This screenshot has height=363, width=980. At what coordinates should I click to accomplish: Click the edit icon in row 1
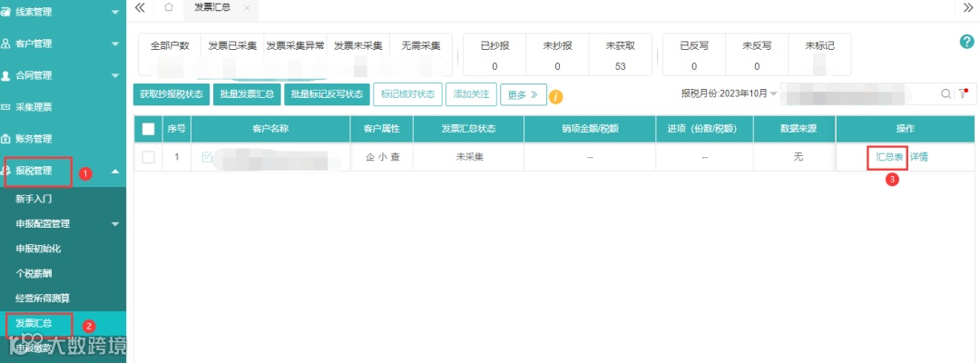coord(207,157)
